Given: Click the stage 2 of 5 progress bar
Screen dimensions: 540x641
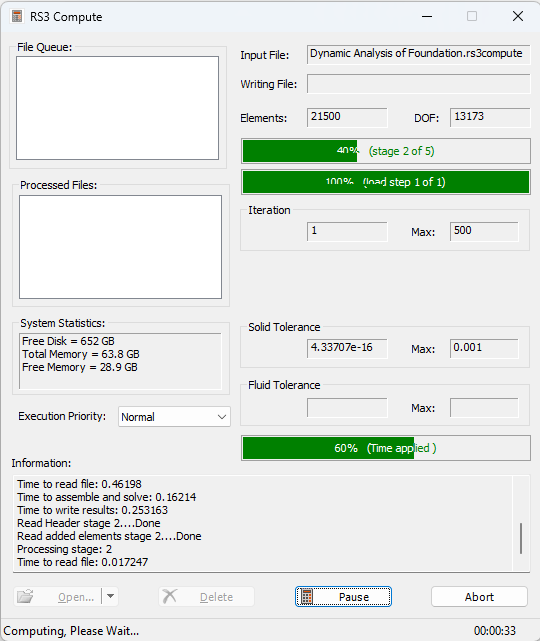Looking at the screenshot, I should pos(386,151).
